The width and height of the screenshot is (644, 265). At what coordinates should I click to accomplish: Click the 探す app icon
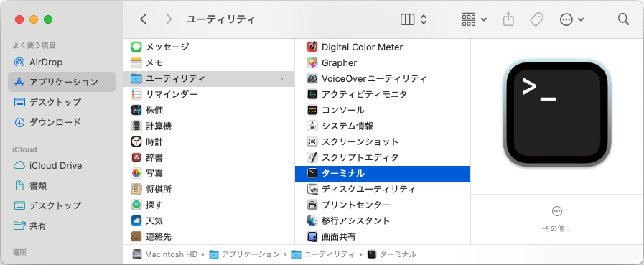click(x=136, y=205)
